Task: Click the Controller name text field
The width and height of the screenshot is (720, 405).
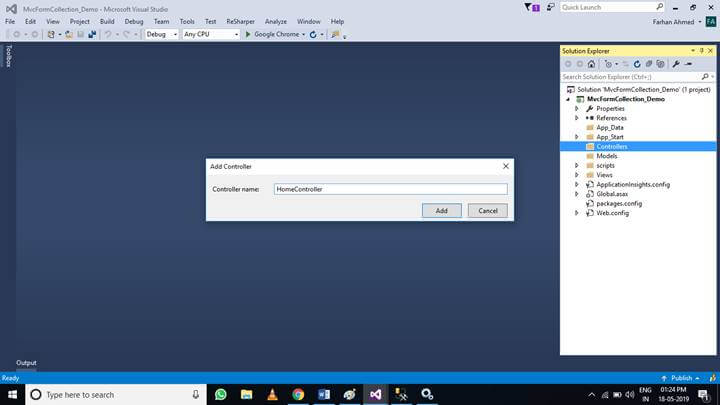Action: [391, 189]
